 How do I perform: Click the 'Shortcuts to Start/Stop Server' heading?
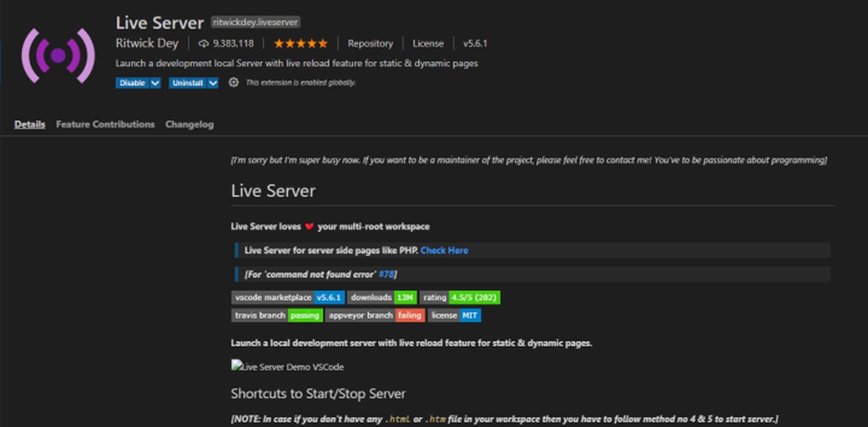(318, 393)
